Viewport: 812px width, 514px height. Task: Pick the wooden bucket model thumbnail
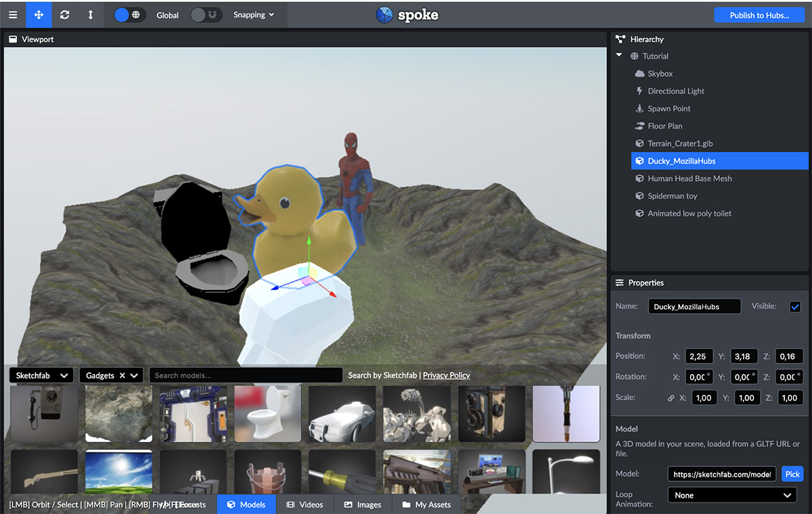(267, 471)
